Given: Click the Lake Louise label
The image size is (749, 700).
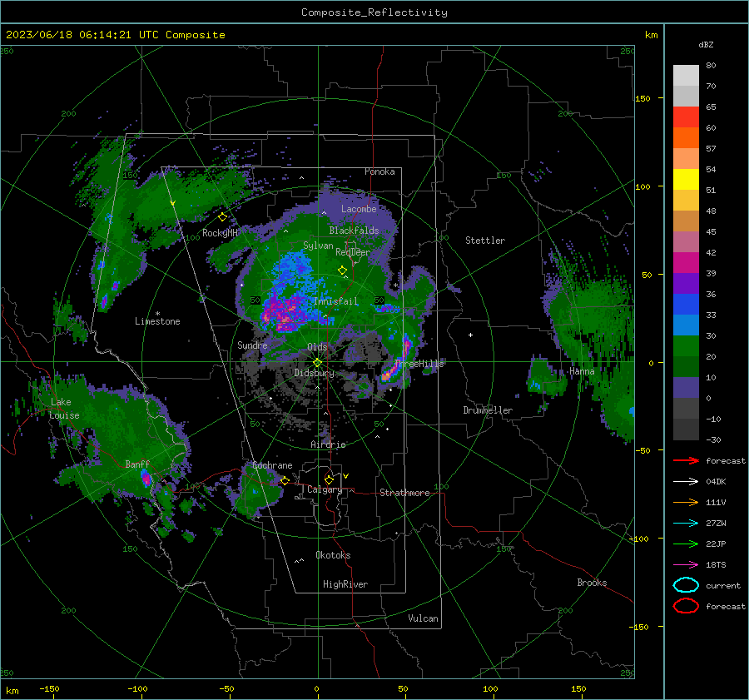Looking at the screenshot, I should click(x=64, y=409).
